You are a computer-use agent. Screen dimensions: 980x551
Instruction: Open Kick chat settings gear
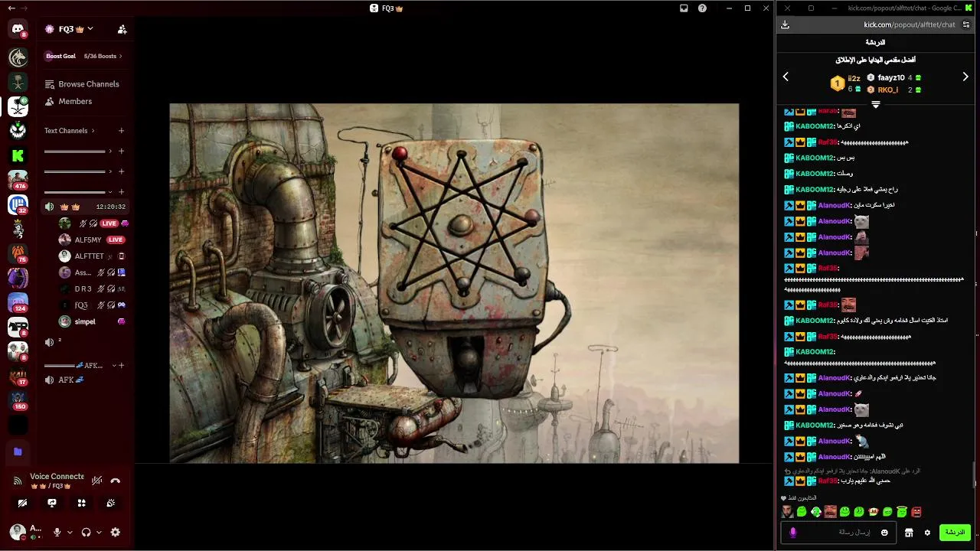[927, 532]
